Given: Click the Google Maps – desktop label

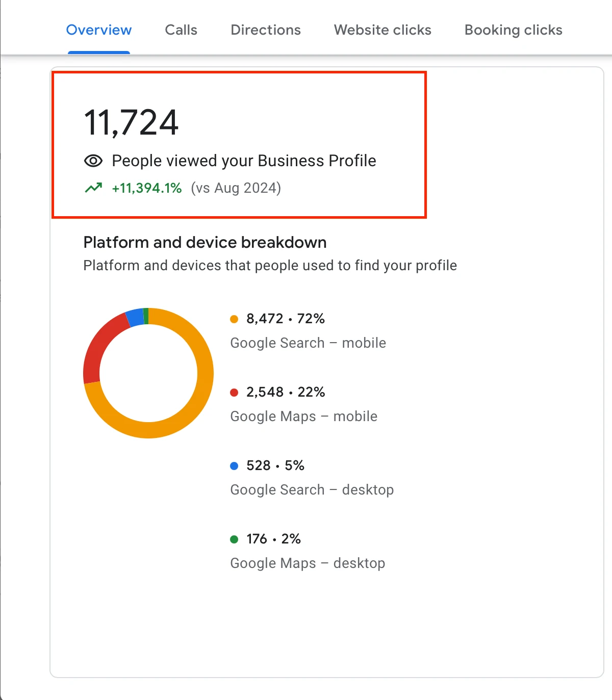Looking at the screenshot, I should pyautogui.click(x=308, y=563).
